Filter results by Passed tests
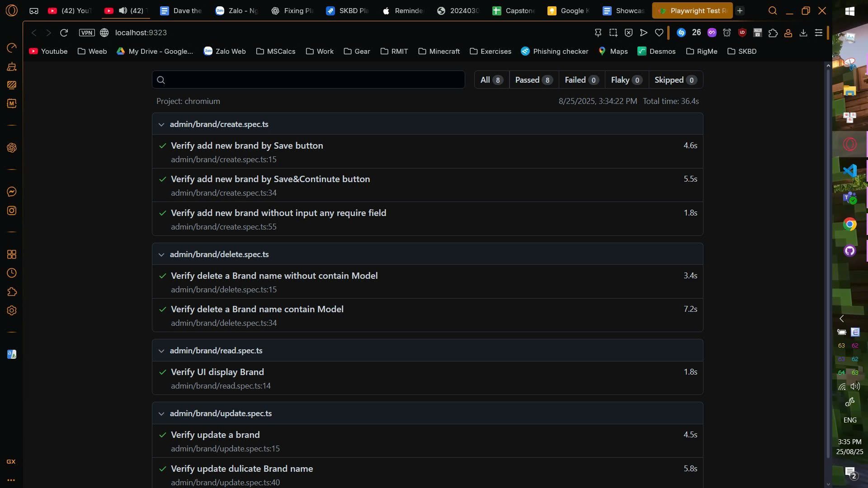 [x=533, y=80]
